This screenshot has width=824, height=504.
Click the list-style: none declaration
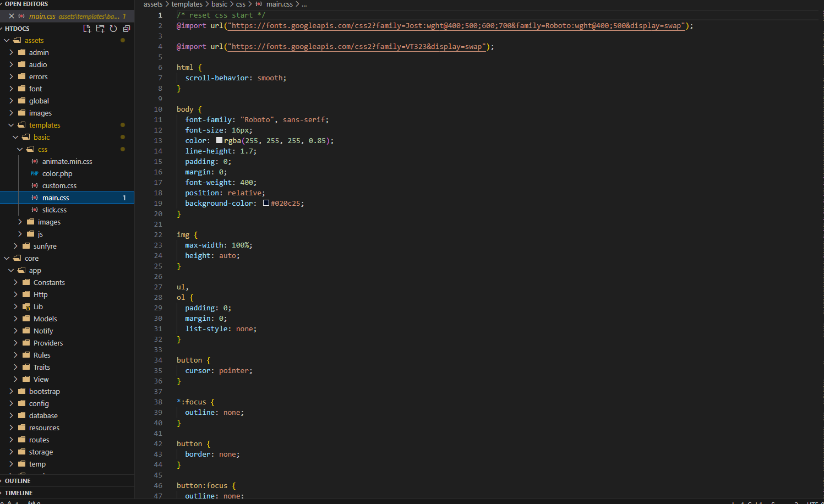pyautogui.click(x=221, y=329)
